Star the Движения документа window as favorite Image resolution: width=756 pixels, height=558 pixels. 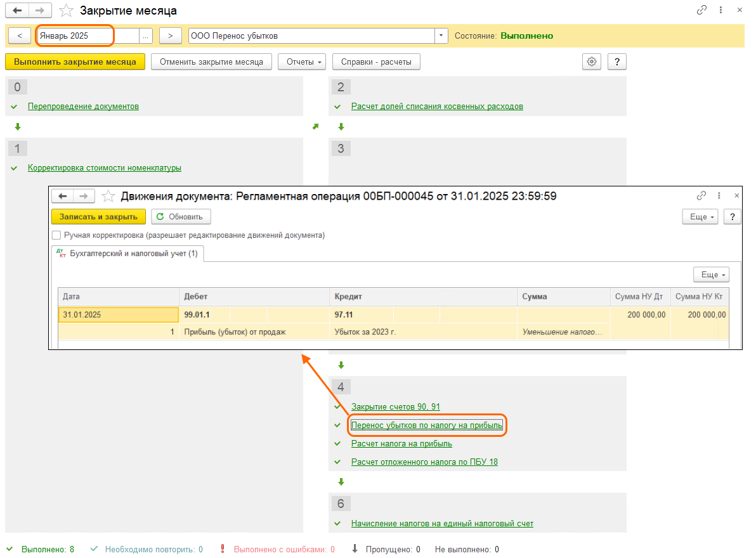(x=108, y=196)
